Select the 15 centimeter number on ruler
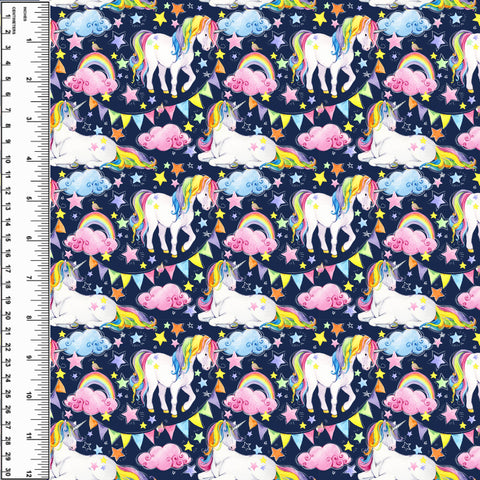The width and height of the screenshot is (480, 480). pyautogui.click(x=8, y=238)
